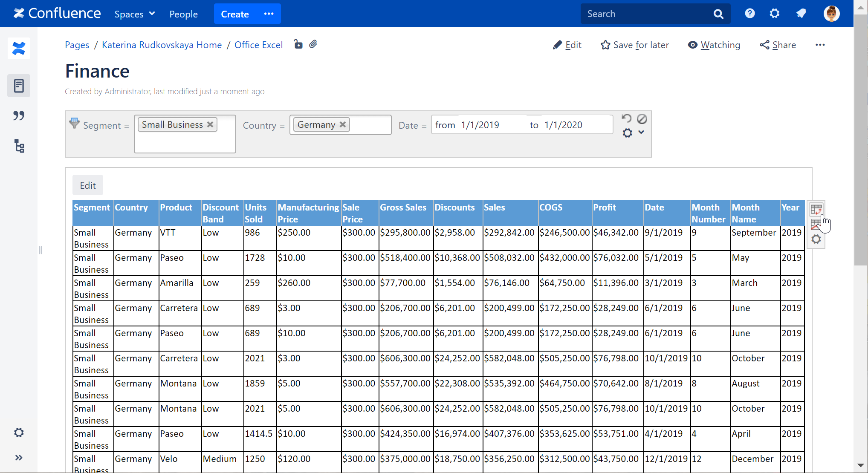Open the Blog quote icon in the sidebar

point(19,115)
